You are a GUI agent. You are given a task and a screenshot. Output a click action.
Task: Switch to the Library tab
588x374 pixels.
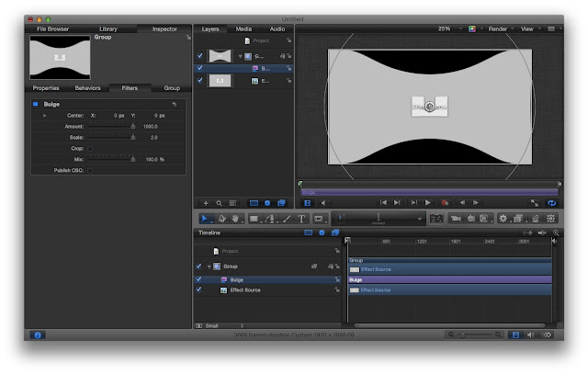point(108,28)
